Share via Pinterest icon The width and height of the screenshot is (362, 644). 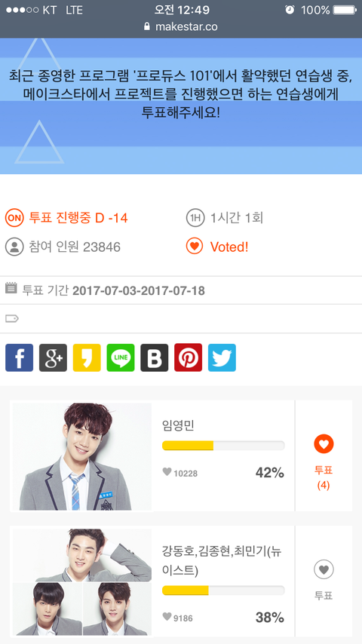point(189,357)
